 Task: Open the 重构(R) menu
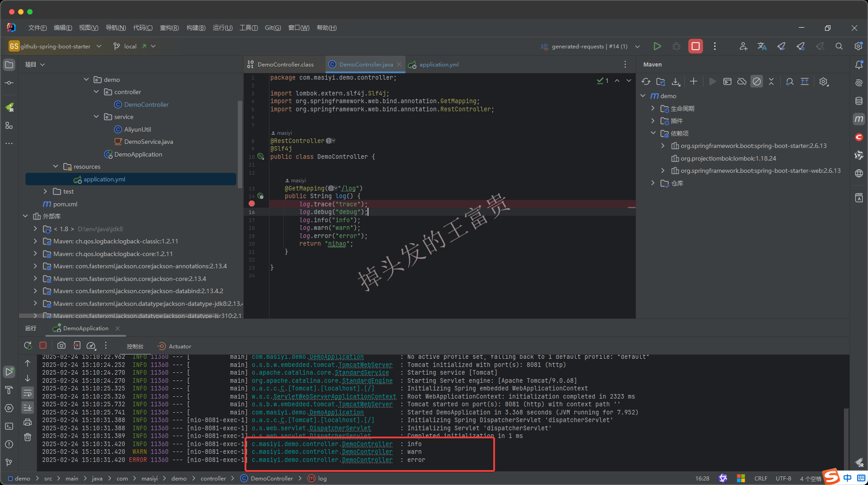click(170, 28)
